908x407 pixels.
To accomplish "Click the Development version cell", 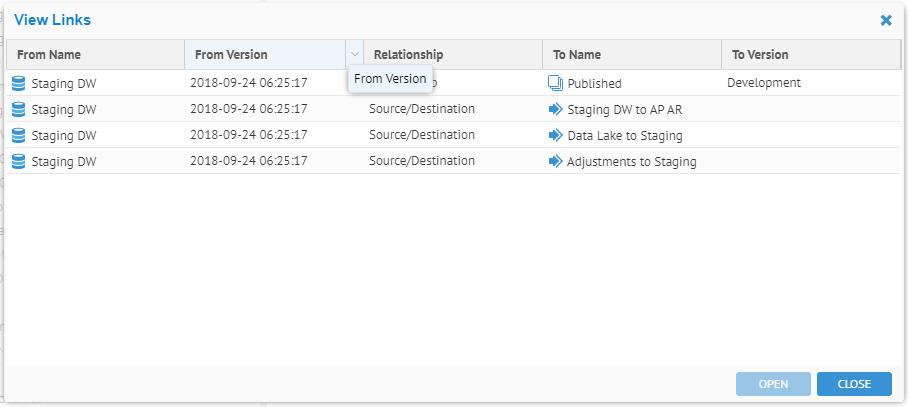I will click(763, 83).
